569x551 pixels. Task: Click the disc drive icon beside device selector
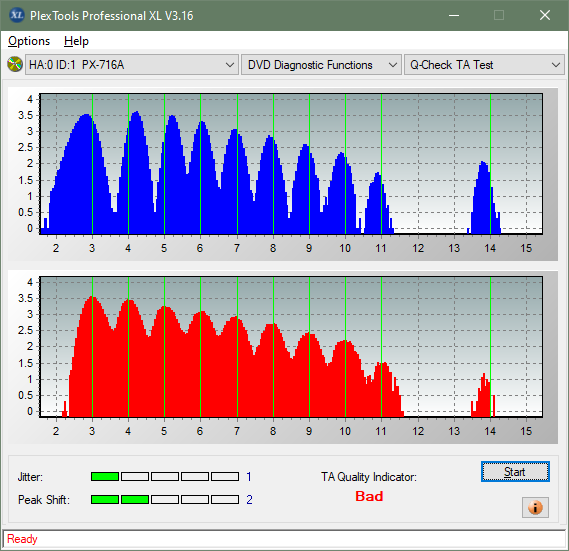click(x=15, y=65)
